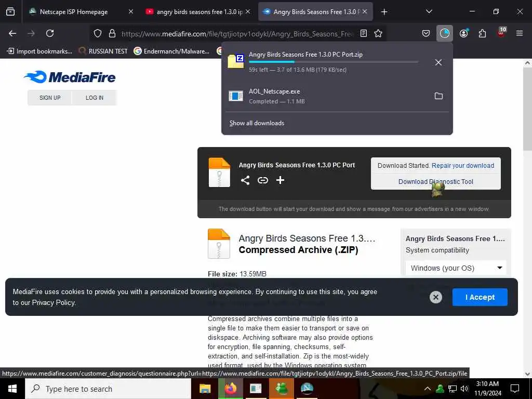Open network status tray icon
Viewport: 532px width, 399px height.
click(x=453, y=389)
